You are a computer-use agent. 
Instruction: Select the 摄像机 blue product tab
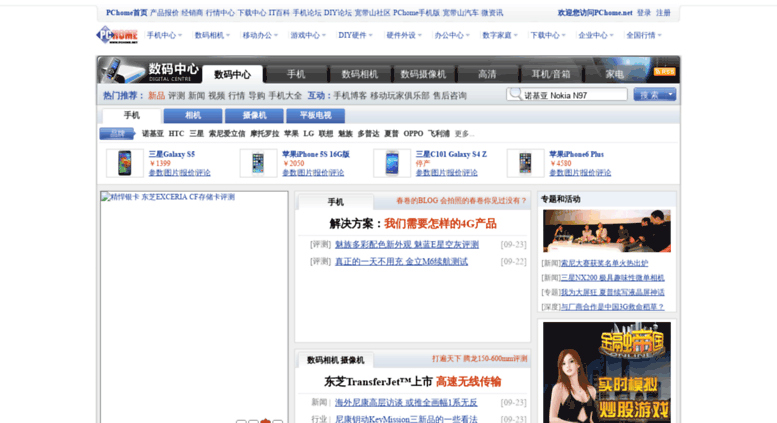pyautogui.click(x=254, y=115)
